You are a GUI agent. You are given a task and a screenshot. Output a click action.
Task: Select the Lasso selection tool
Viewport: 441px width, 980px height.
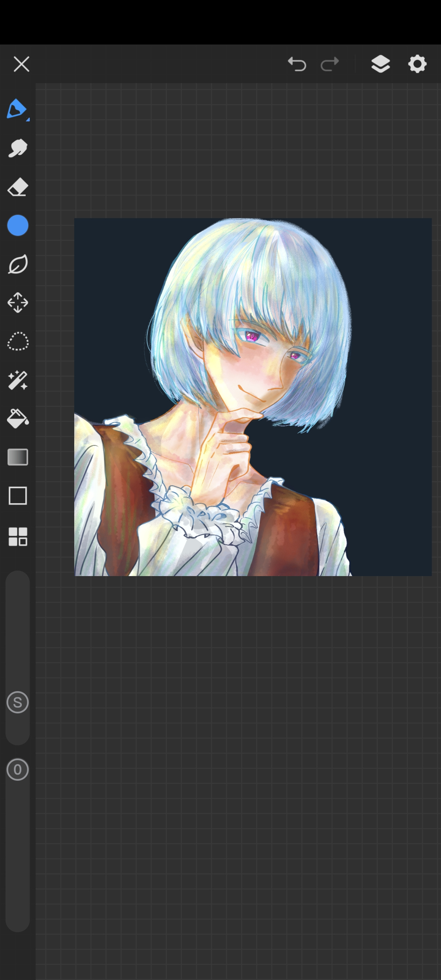pos(18,341)
